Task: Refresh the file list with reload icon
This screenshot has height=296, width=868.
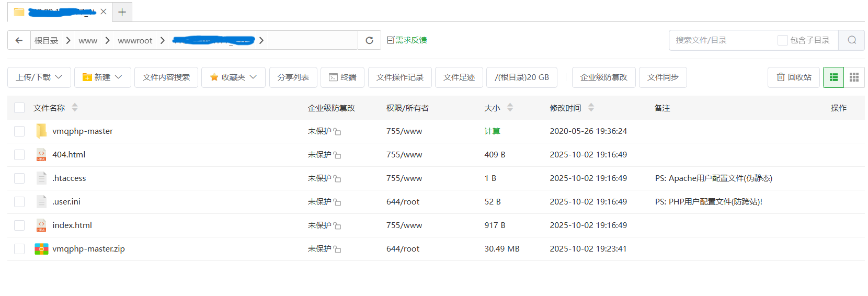Action: pyautogui.click(x=369, y=40)
